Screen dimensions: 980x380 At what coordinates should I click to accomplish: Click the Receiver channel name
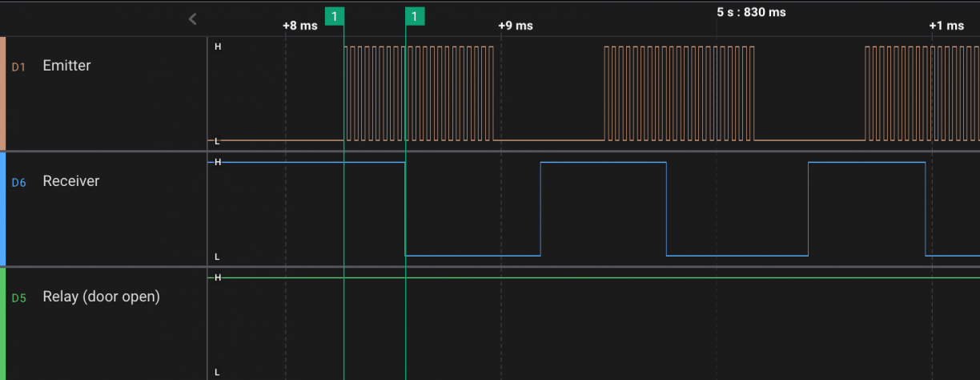(x=70, y=181)
